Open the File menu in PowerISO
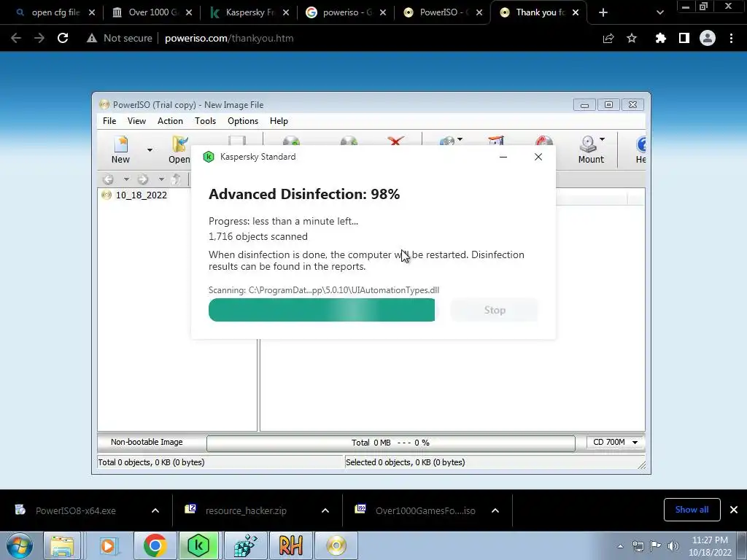The width and height of the screenshot is (747, 560). tap(109, 121)
